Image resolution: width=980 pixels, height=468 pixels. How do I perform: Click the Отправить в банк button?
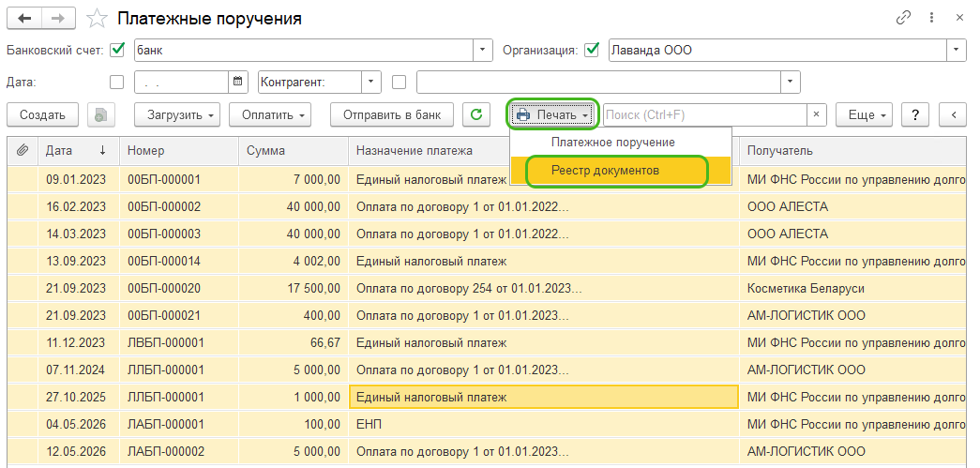[x=392, y=115]
